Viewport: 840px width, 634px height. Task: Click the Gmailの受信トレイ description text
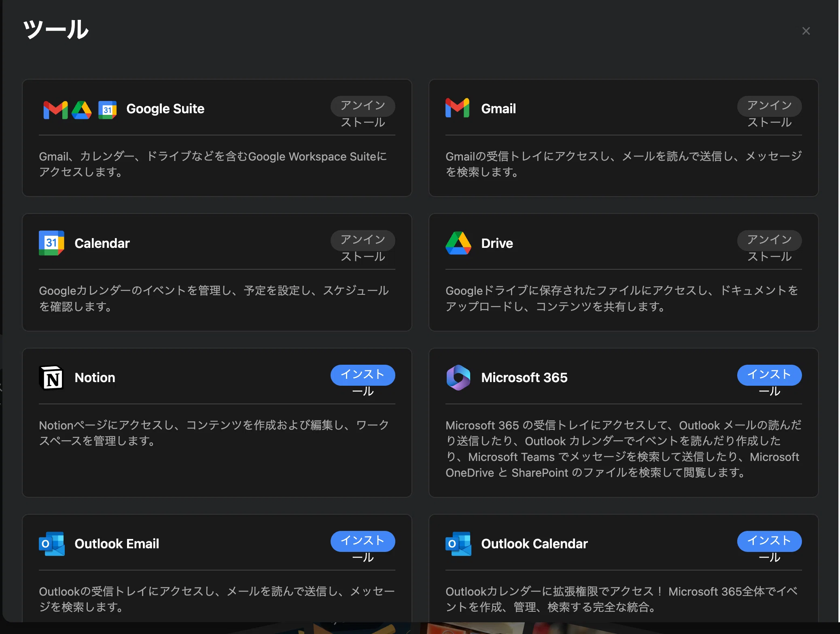tap(624, 164)
